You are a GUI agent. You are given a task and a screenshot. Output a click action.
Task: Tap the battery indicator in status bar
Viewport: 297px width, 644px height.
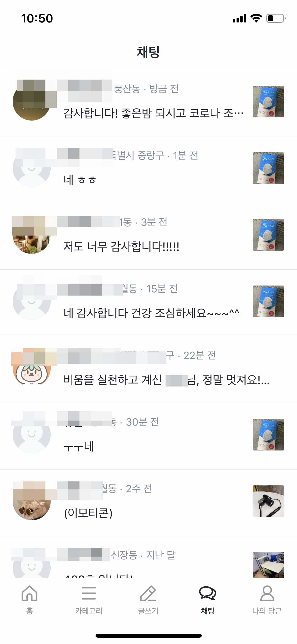click(x=276, y=18)
